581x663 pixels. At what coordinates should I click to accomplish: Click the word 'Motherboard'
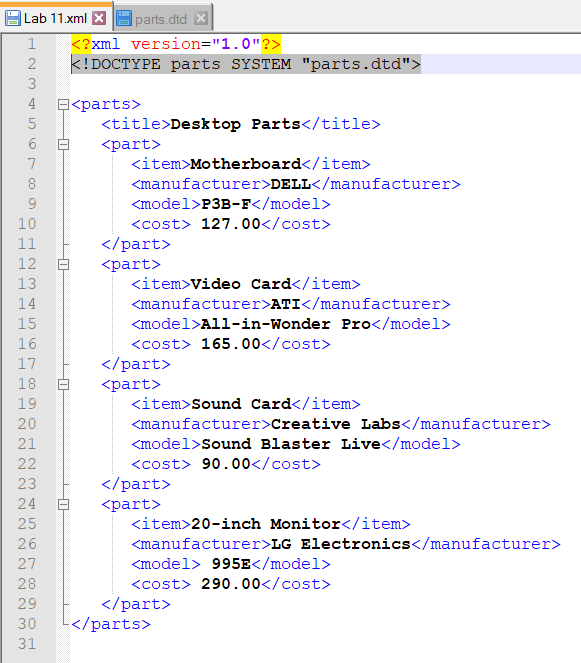tap(246, 164)
